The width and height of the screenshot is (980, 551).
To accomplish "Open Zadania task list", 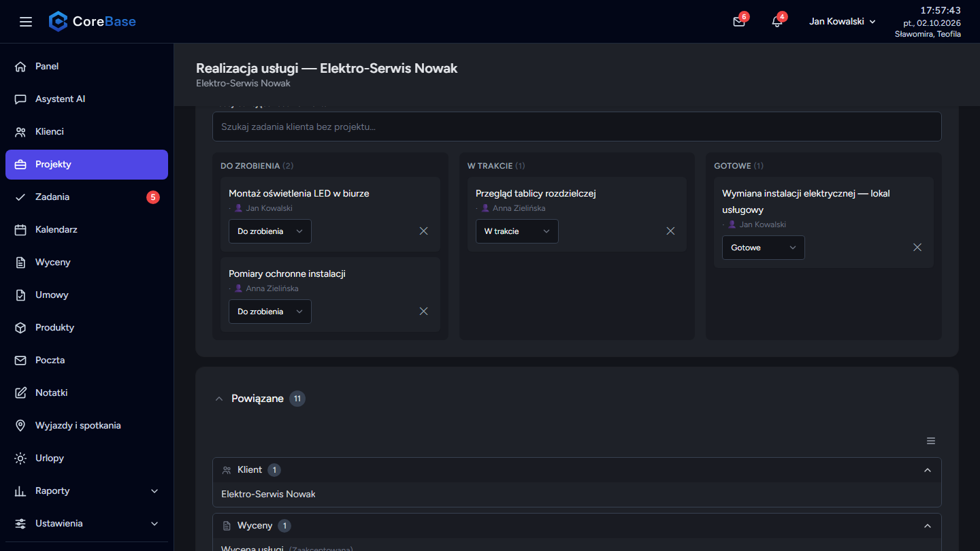I will [x=86, y=197].
